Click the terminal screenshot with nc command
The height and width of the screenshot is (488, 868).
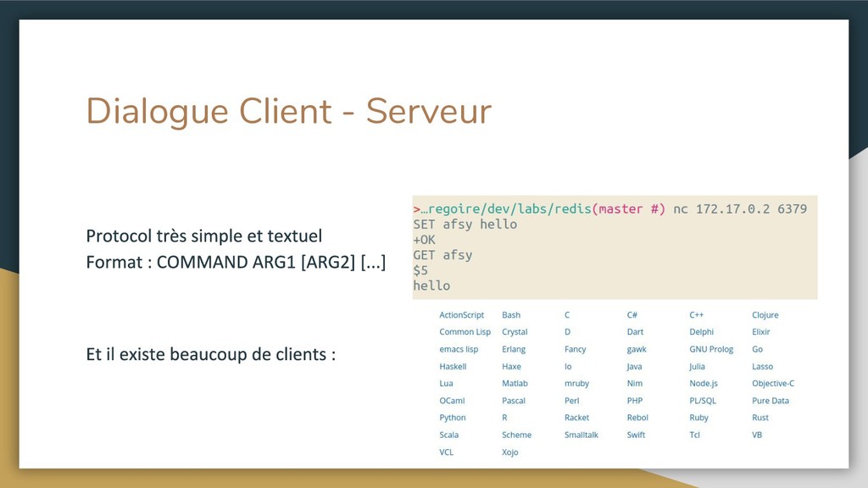click(615, 247)
